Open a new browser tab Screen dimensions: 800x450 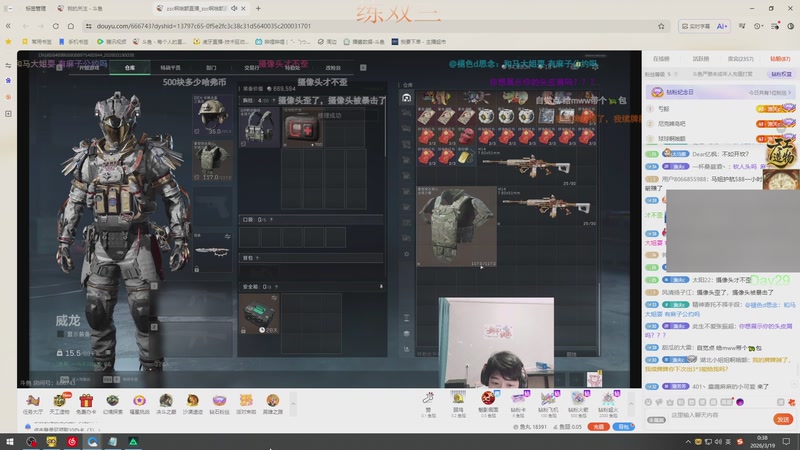click(x=258, y=8)
